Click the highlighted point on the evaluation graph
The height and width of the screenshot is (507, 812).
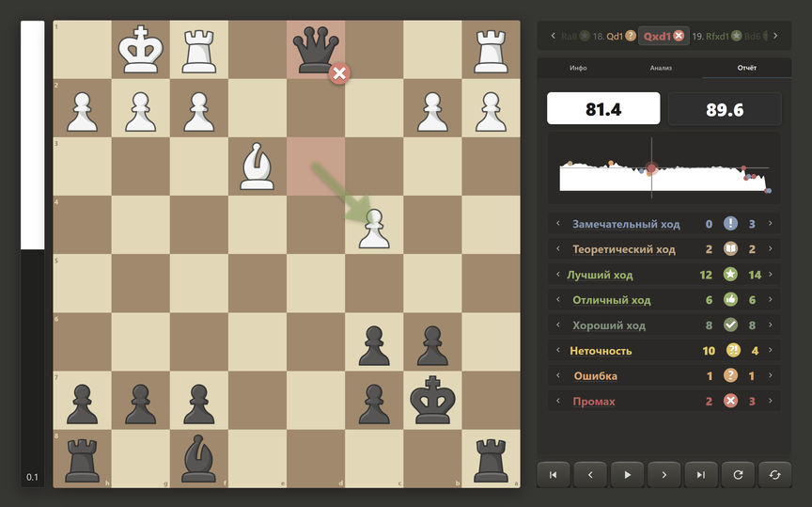click(x=651, y=168)
